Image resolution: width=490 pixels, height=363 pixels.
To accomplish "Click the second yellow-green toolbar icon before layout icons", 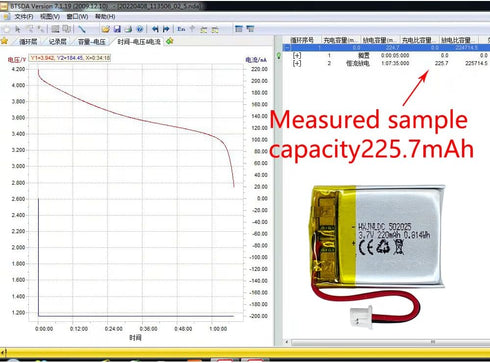I will [215, 30].
